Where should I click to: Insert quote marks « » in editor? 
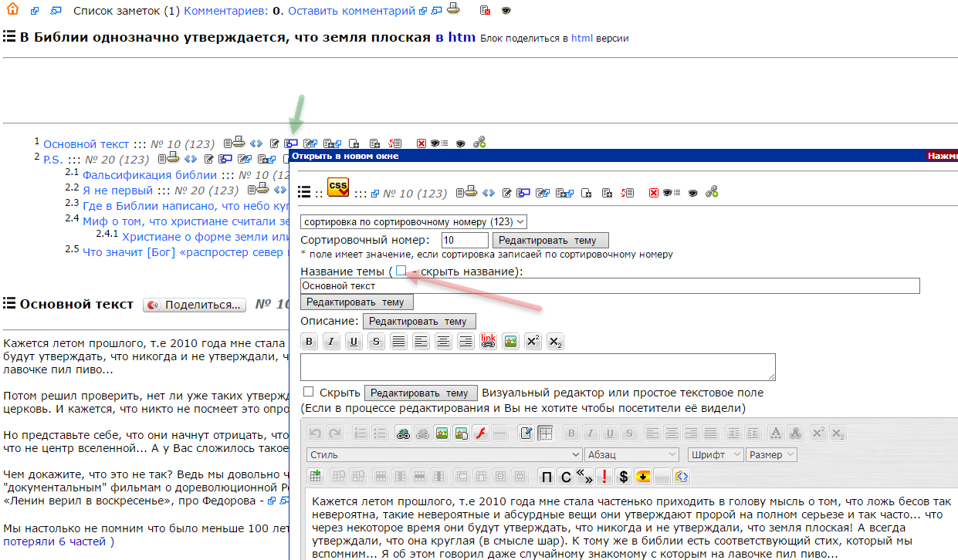coord(584,477)
